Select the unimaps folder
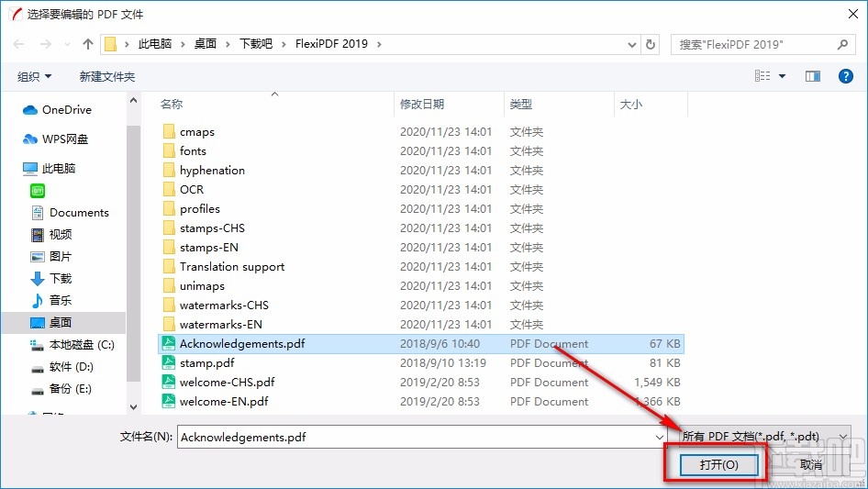This screenshot has height=489, width=868. coord(195,285)
